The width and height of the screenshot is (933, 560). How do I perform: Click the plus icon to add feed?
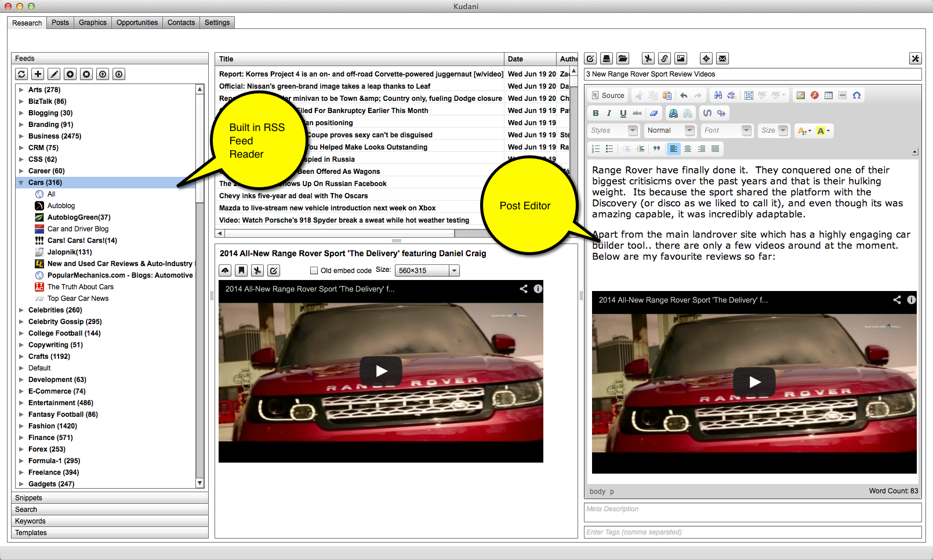click(38, 74)
